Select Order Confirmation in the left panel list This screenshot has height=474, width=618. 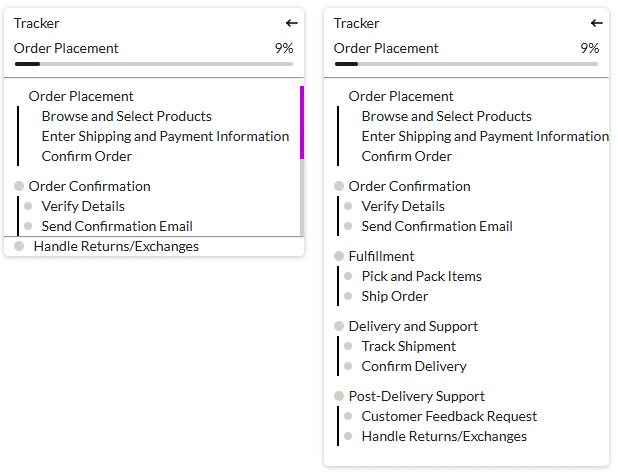click(x=89, y=187)
